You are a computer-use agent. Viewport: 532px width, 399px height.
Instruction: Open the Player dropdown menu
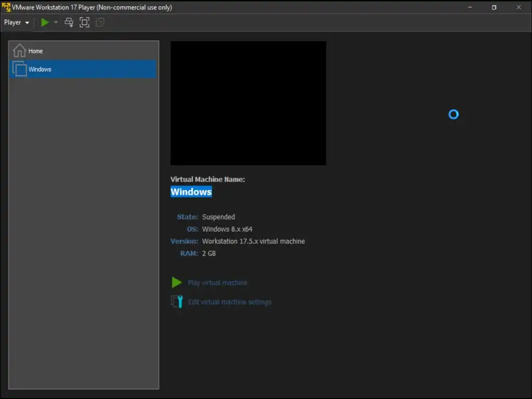point(16,22)
